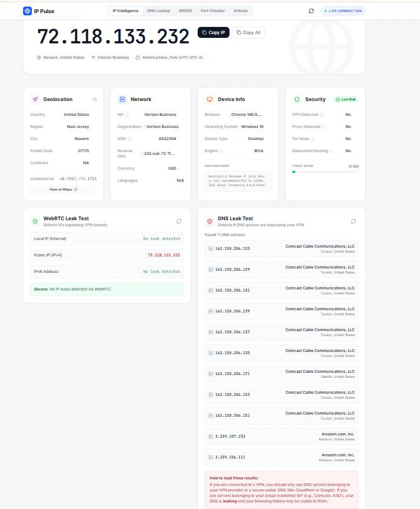The width and height of the screenshot is (420, 509).
Task: Copy the IP address with Copy IP
Action: 214,32
